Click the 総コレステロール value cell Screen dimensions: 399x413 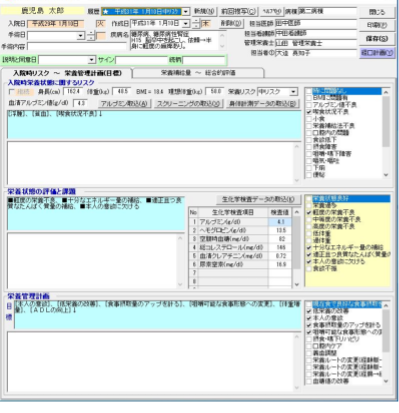tap(280, 247)
